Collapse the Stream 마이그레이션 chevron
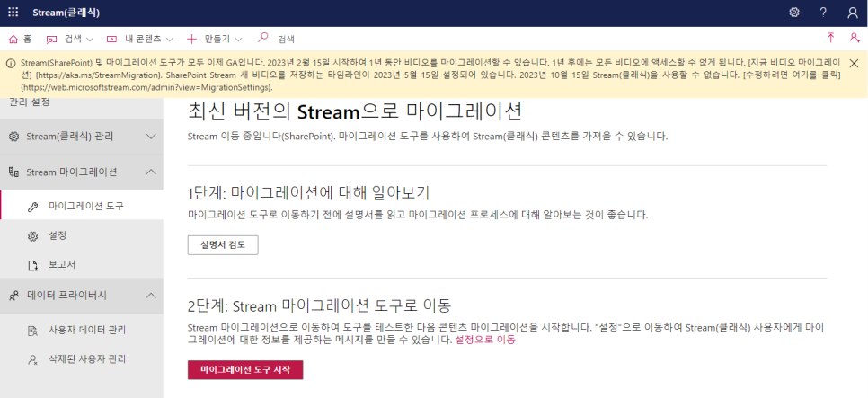 click(151, 172)
